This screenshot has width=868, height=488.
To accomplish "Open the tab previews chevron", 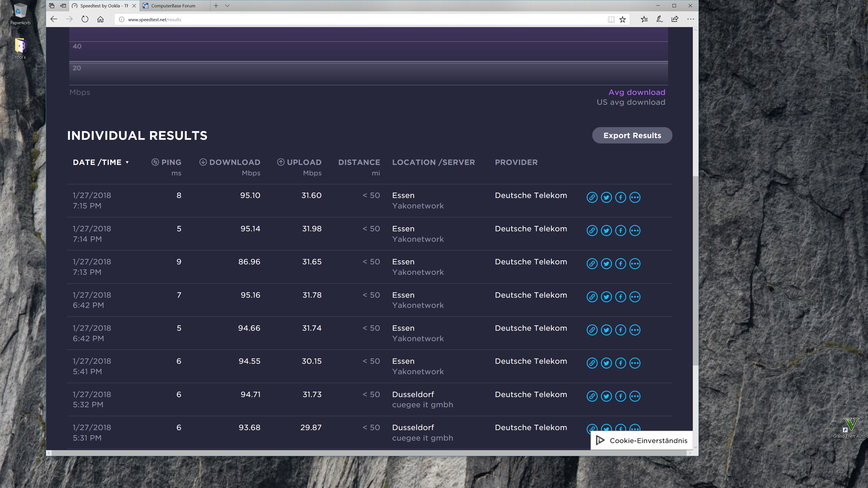I will (x=227, y=6).
